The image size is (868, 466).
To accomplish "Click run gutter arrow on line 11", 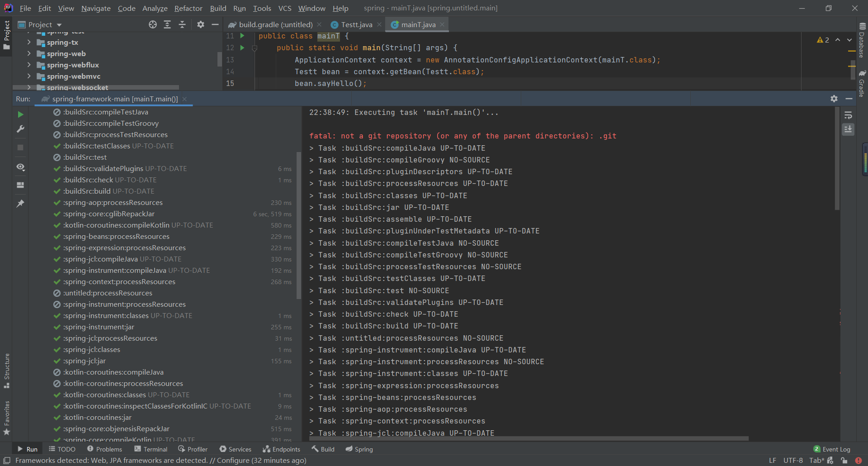I will pyautogui.click(x=242, y=36).
